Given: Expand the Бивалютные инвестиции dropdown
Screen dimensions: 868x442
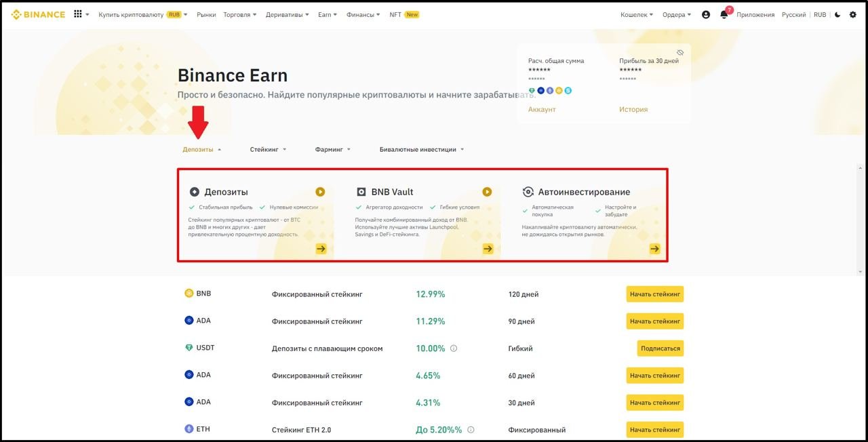Looking at the screenshot, I should (422, 149).
